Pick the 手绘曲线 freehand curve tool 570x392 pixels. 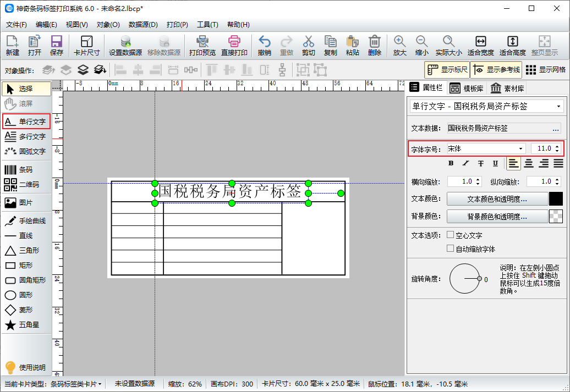tap(25, 221)
